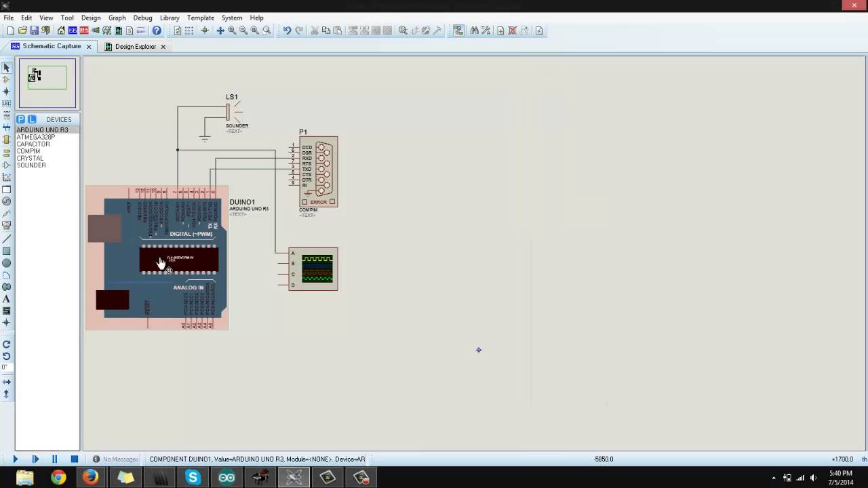Click the P pick-devices button

pyautogui.click(x=20, y=119)
